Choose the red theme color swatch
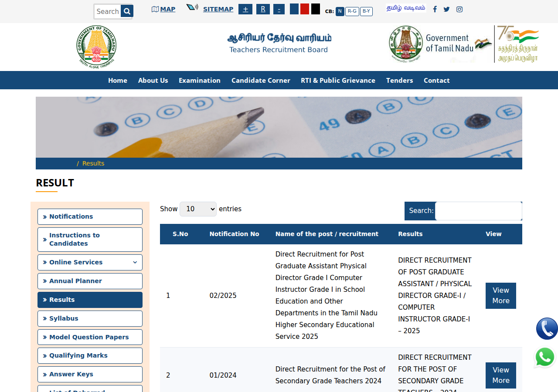Screen dimensions: 558x392 point(305,9)
